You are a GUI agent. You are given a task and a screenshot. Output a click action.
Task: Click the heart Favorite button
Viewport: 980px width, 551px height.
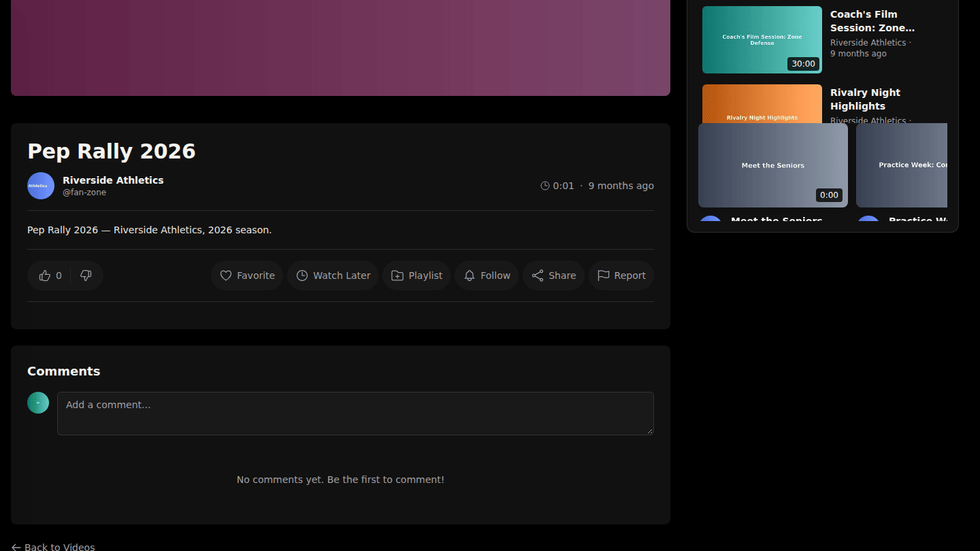coord(247,275)
